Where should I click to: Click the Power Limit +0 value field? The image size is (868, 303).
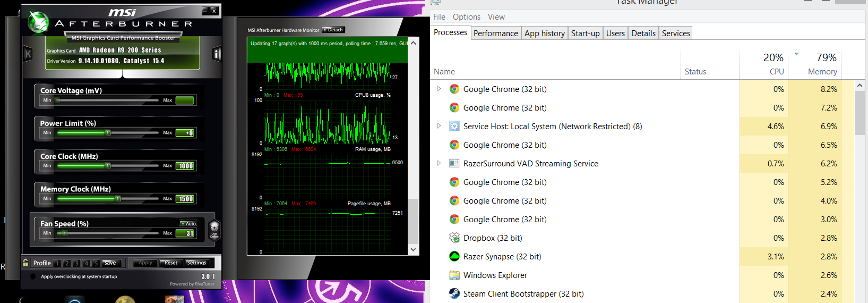tap(185, 133)
